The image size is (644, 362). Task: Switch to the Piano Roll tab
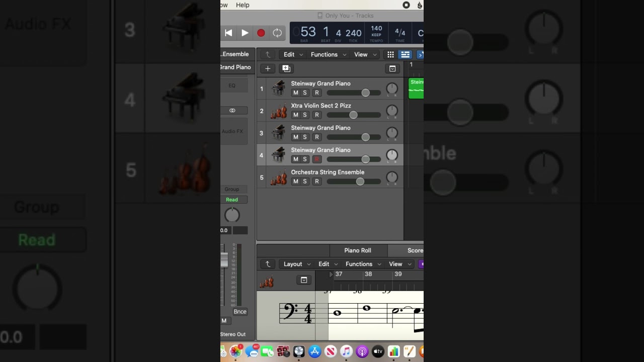coord(358,250)
